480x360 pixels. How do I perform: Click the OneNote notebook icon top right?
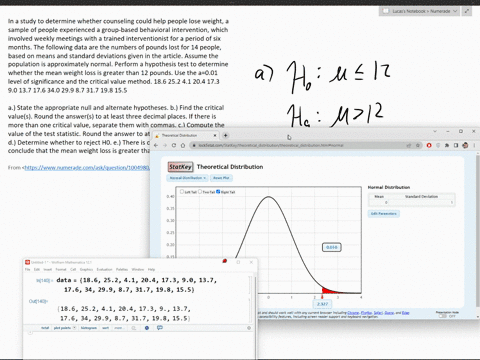(386, 11)
